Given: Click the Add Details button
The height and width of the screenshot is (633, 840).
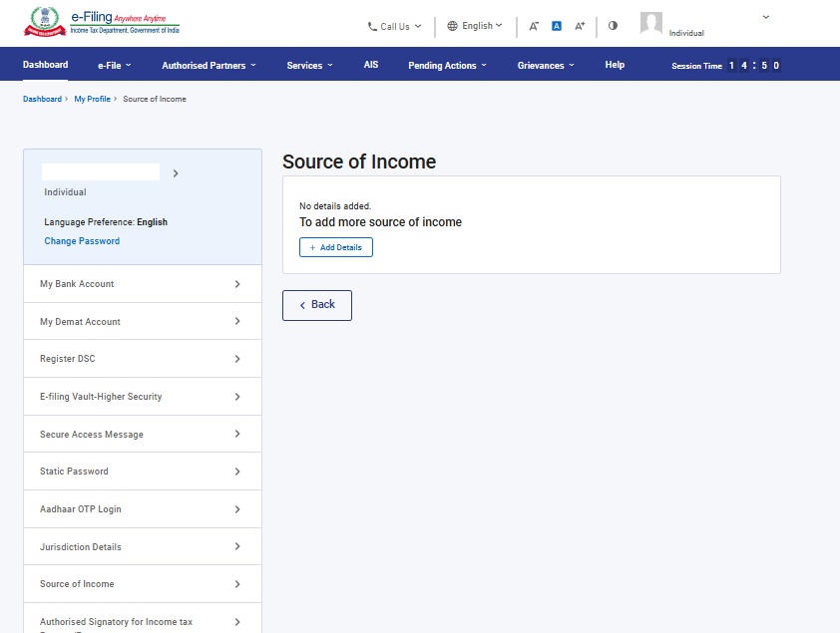Looking at the screenshot, I should click(336, 247).
